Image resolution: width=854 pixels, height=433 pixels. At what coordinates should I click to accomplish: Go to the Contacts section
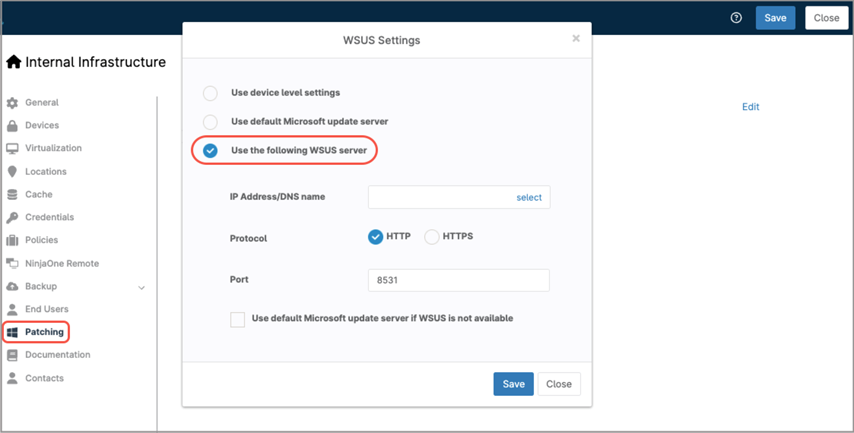[44, 379]
